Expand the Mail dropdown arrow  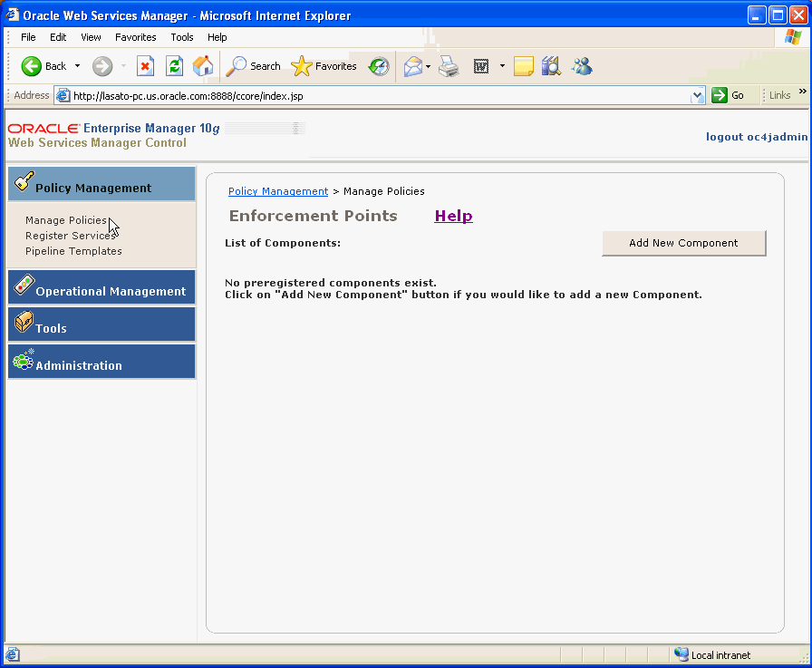click(428, 66)
